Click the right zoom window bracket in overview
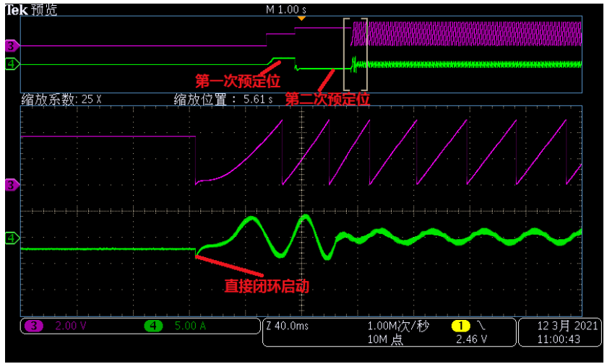The image size is (607, 364). coord(366,45)
